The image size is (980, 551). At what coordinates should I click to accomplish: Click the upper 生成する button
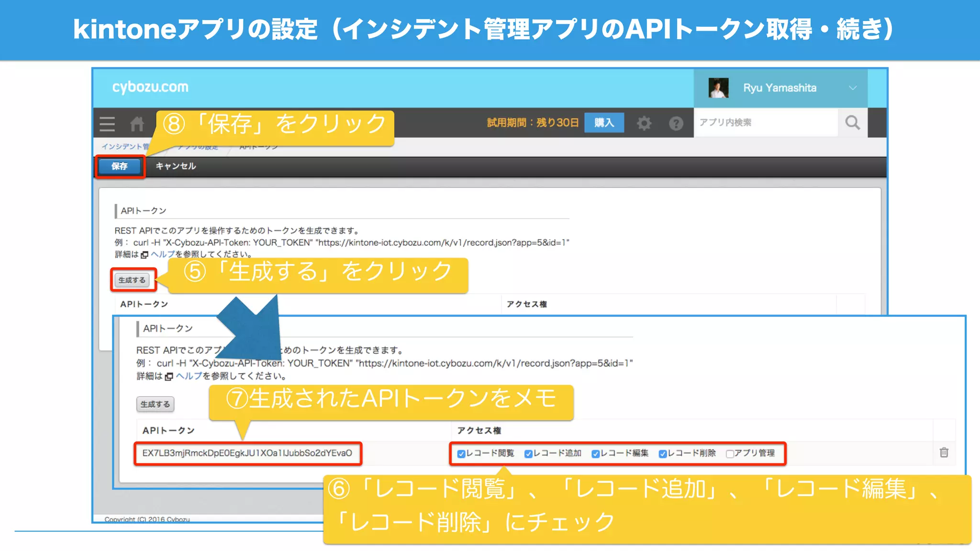coord(132,280)
